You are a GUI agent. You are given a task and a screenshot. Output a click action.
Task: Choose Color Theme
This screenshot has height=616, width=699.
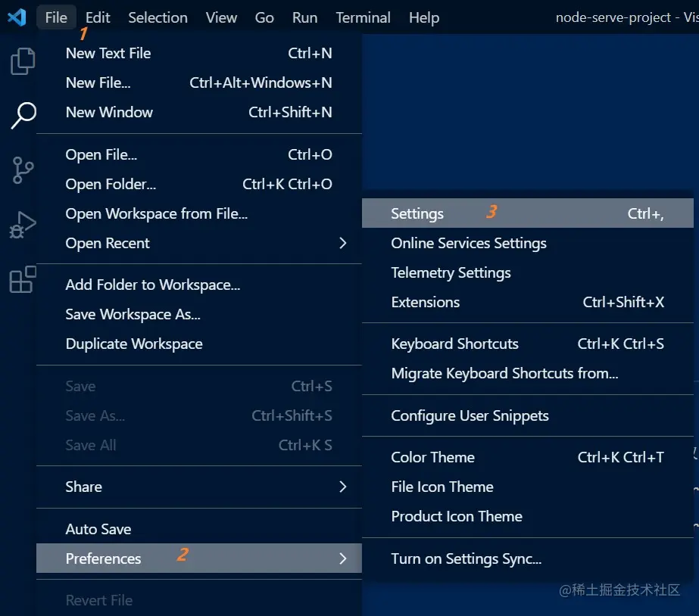[527, 457]
